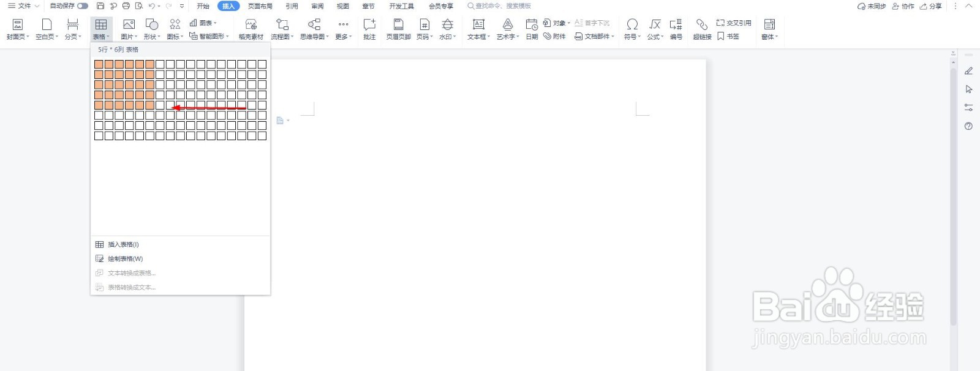The width and height of the screenshot is (980, 371).
Task: Collapse the ribbon with the chevron
Action: coord(968,6)
